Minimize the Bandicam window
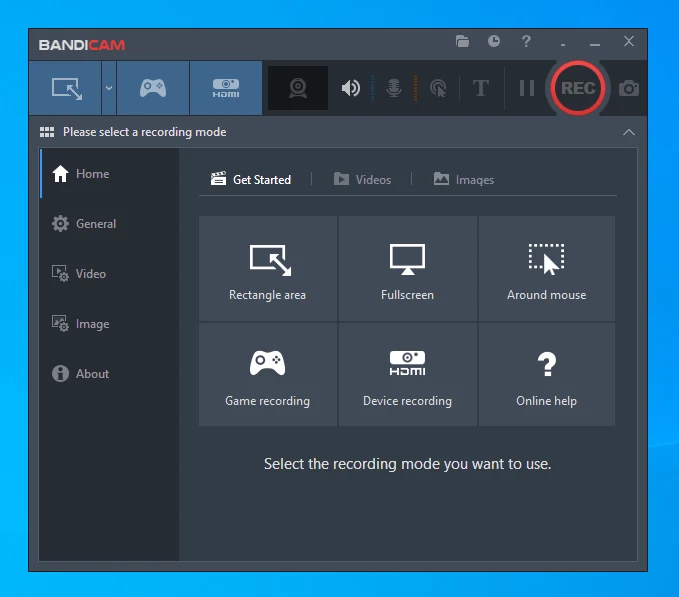679x597 pixels. 595,45
